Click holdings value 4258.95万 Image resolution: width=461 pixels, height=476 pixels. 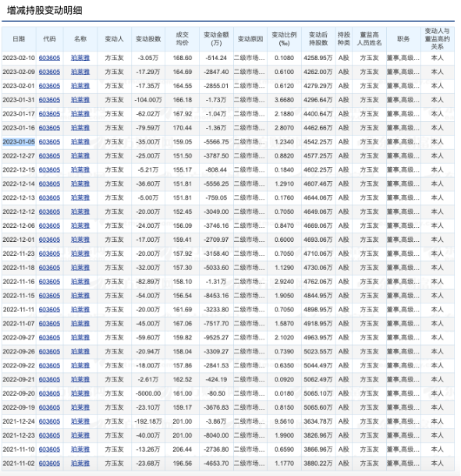318,58
